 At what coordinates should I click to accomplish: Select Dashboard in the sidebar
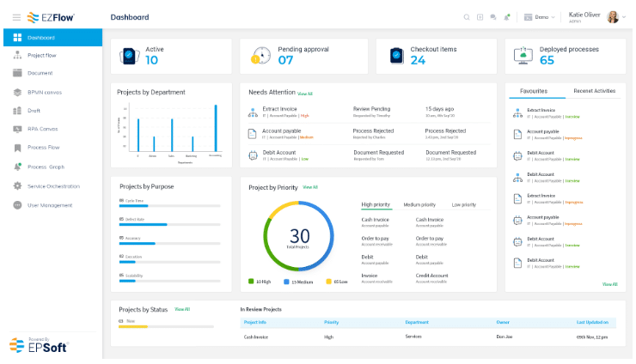[x=52, y=37]
